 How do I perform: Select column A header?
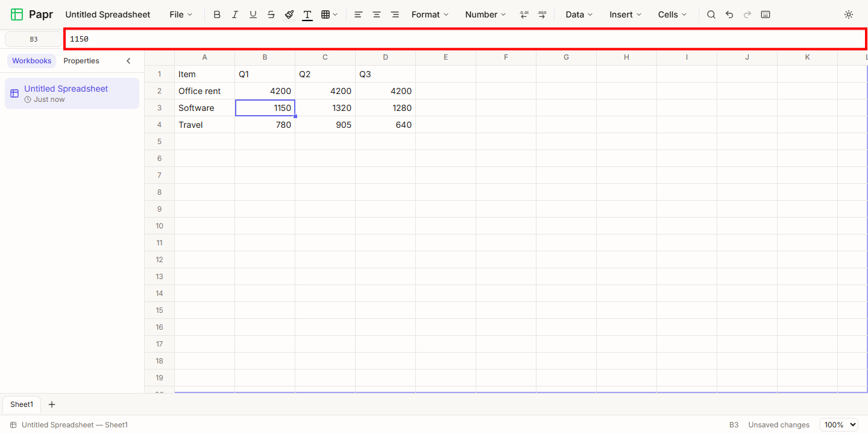205,57
